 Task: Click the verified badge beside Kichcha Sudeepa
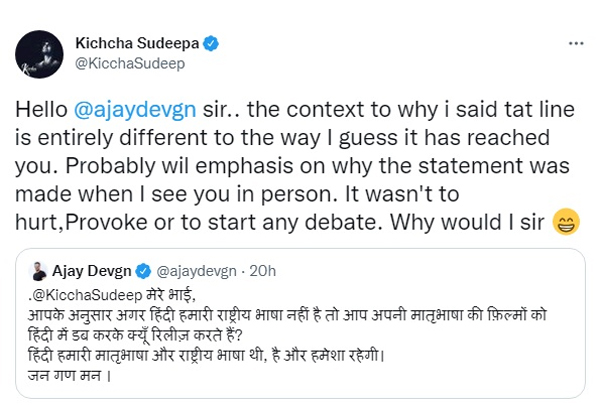(x=214, y=43)
